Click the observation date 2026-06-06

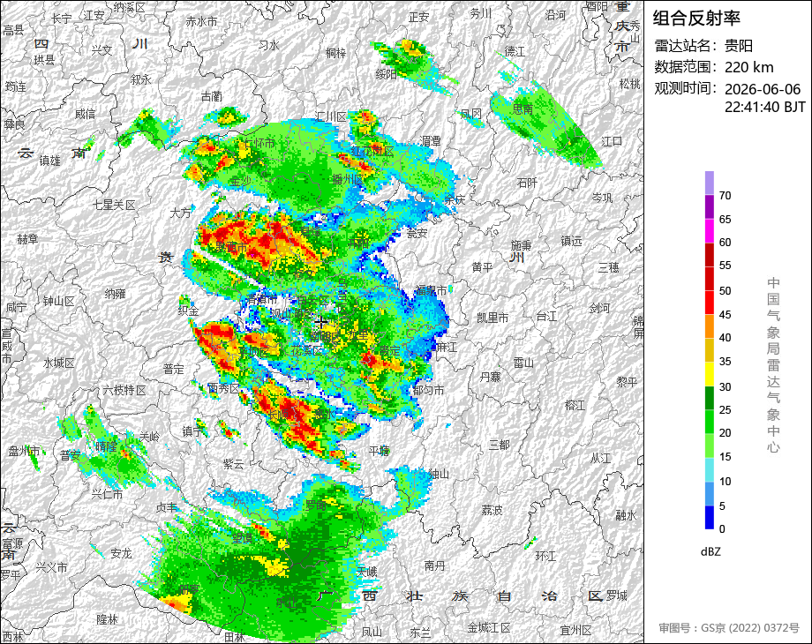click(763, 89)
